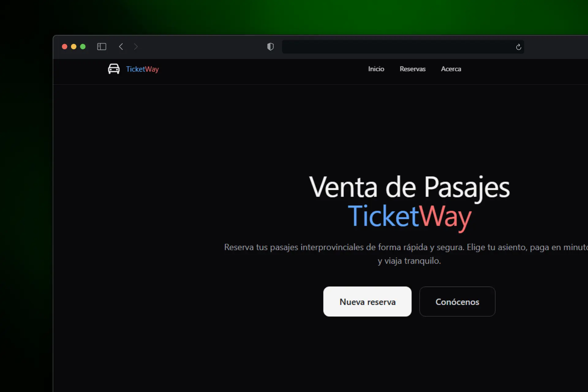Viewport: 588px width, 392px height.
Task: Click the sidebar panel icon in the toolbar
Action: [101, 47]
